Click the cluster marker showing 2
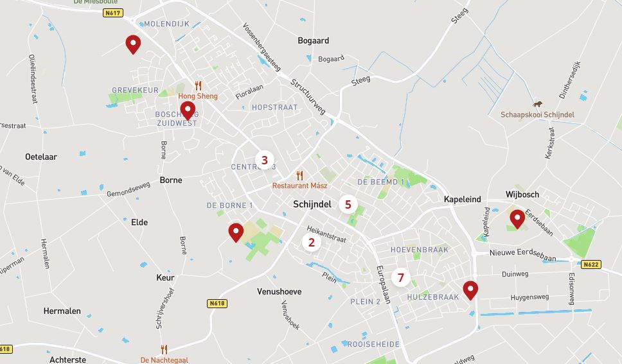This screenshot has height=364, width=622. (312, 242)
